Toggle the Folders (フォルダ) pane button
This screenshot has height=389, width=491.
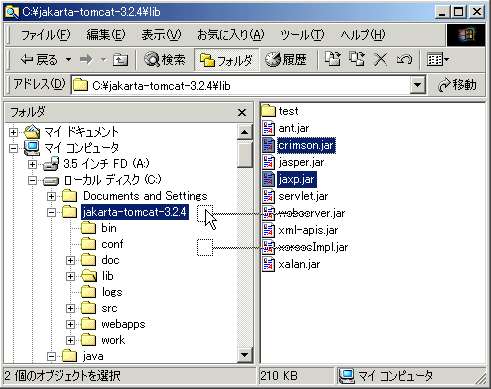pyautogui.click(x=226, y=60)
